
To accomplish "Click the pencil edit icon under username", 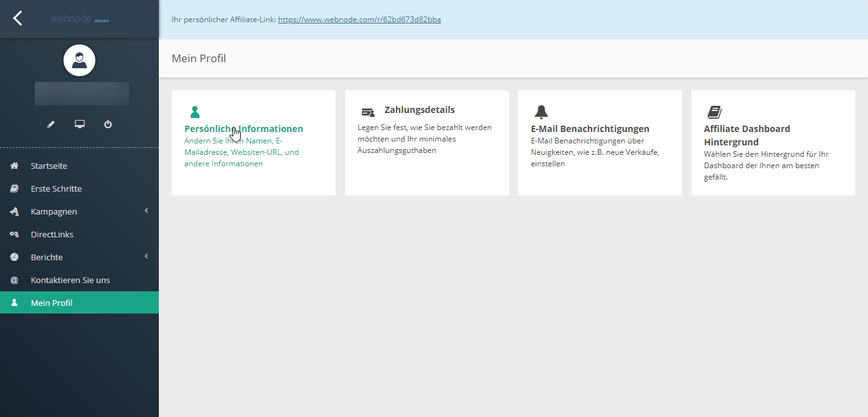I will (51, 124).
